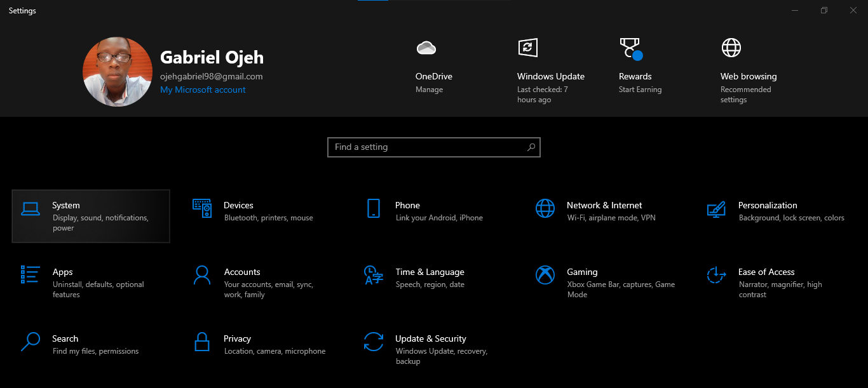The height and width of the screenshot is (388, 868).
Task: Click the Apps category title
Action: (x=63, y=272)
